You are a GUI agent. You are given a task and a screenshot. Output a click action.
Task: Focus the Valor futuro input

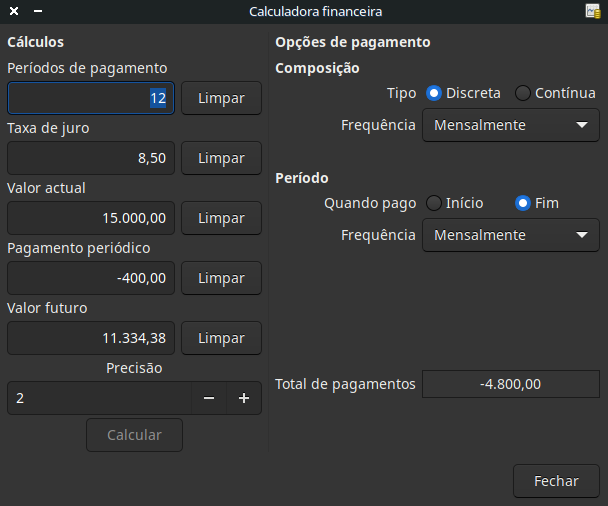click(x=91, y=338)
